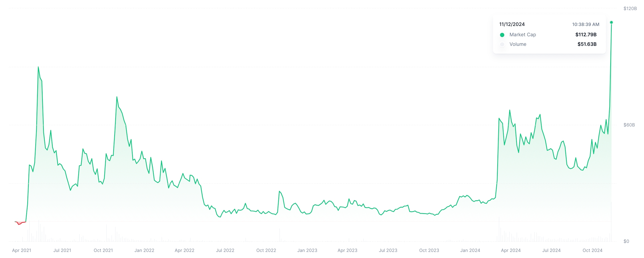Image resolution: width=644 pixels, height=258 pixels.
Task: Click the $51.63B volume value
Action: [x=587, y=44]
